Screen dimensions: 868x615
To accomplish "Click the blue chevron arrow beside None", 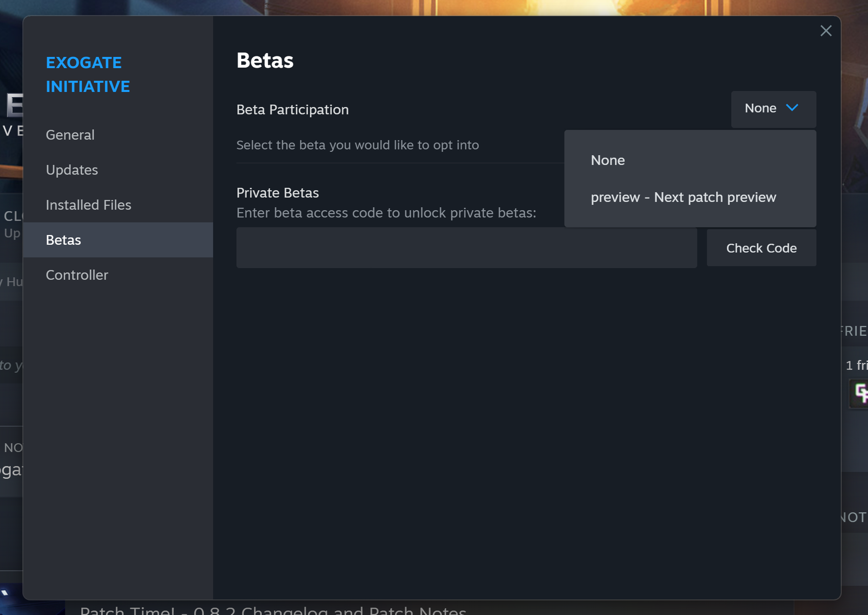I will point(792,108).
